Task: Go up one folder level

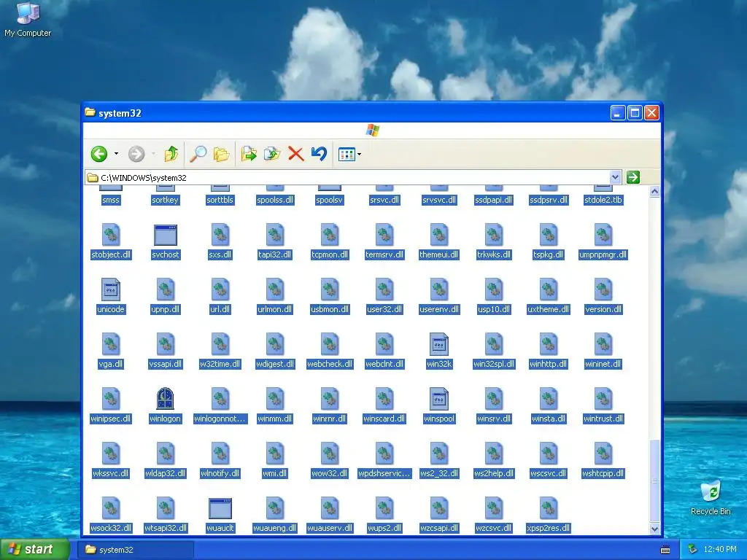Action: point(171,154)
